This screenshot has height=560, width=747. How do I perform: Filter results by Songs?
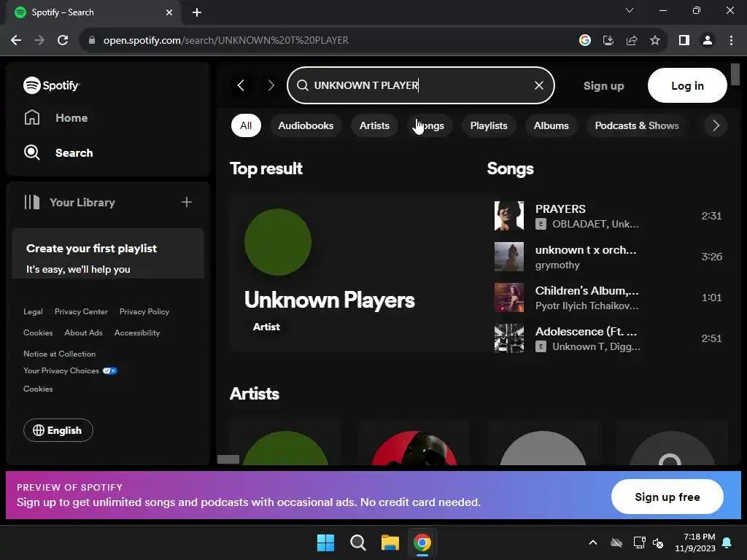[x=429, y=125]
